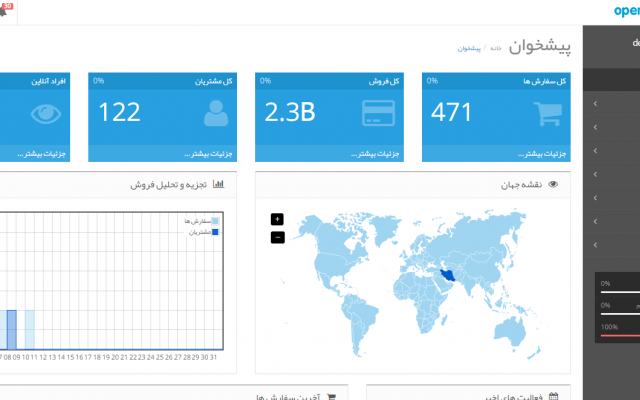Click the 0% label in کل فروش tile
Screen dimensions: 640x400
click(265, 81)
